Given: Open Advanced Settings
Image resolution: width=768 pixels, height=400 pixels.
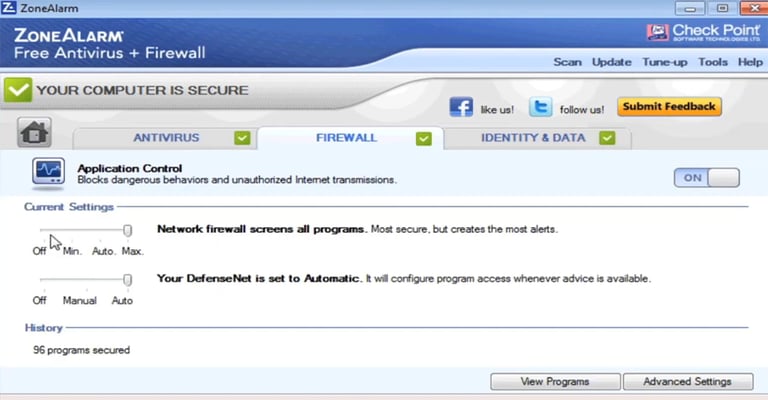Looking at the screenshot, I should click(687, 381).
